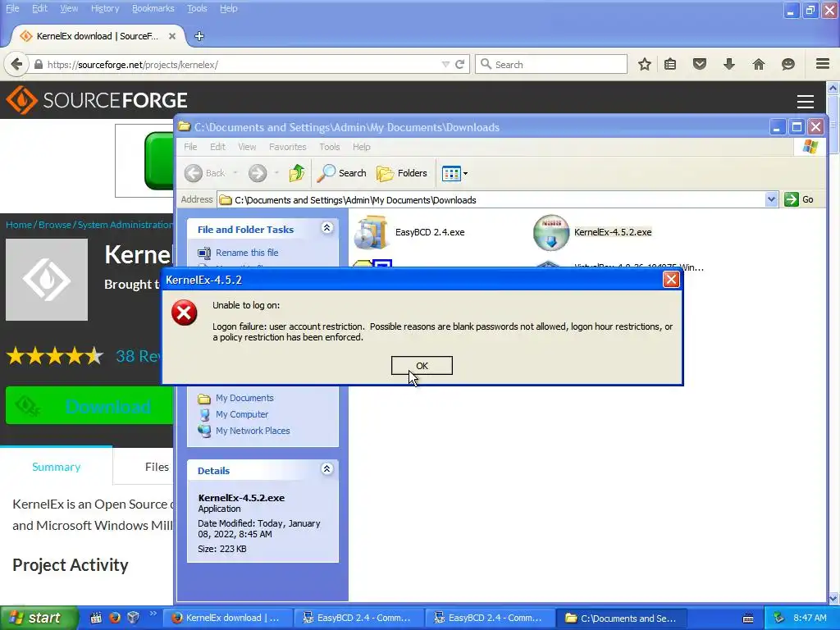Click the red error icon in dialog

click(x=184, y=313)
